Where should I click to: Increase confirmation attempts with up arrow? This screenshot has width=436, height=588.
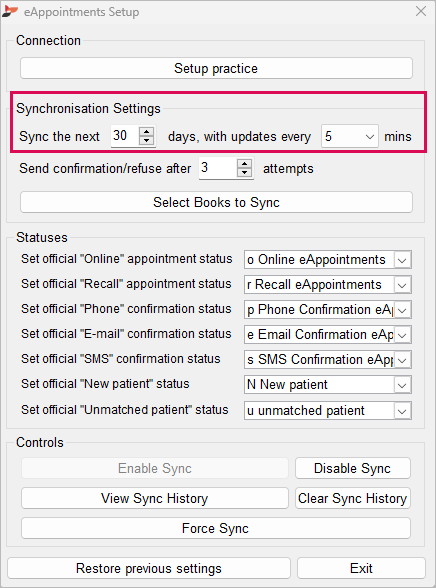[x=244, y=164]
